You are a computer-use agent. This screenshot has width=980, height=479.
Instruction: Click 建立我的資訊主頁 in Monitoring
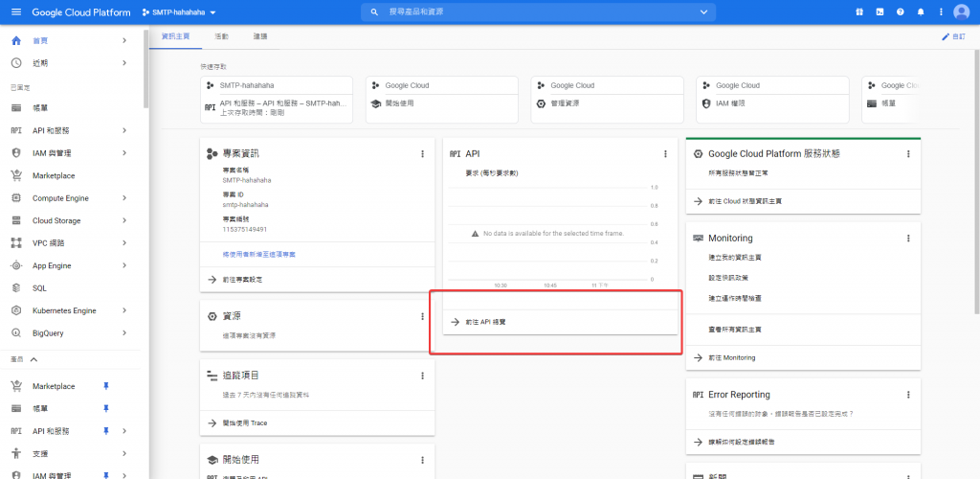click(x=735, y=258)
